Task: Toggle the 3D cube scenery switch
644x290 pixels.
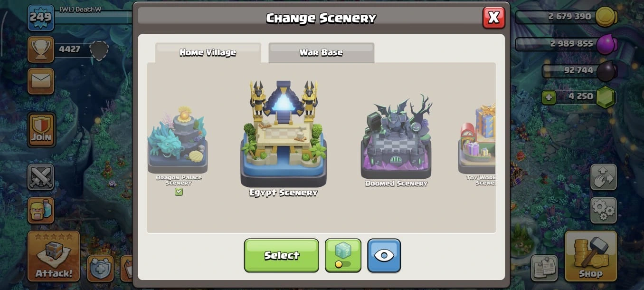Action: coord(343,256)
